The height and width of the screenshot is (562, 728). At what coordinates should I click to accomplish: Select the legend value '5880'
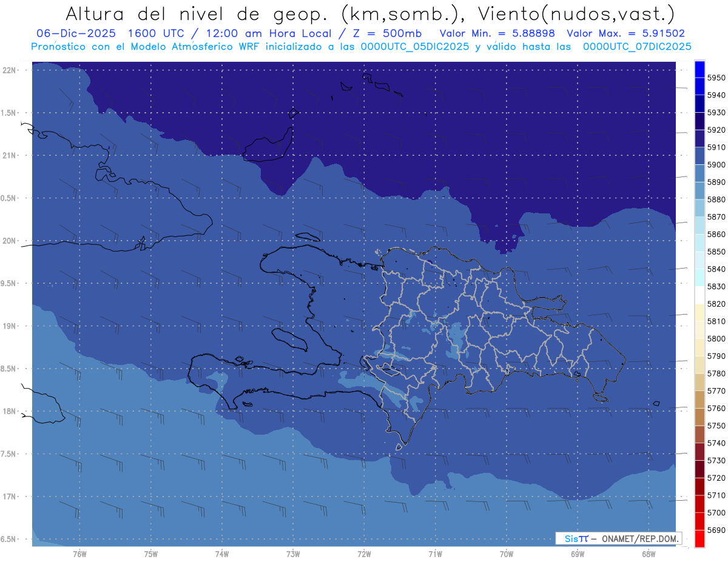(x=716, y=199)
